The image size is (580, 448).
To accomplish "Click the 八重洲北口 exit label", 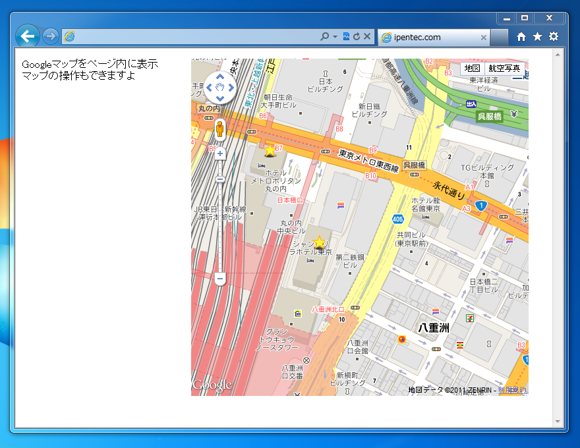I will (328, 309).
